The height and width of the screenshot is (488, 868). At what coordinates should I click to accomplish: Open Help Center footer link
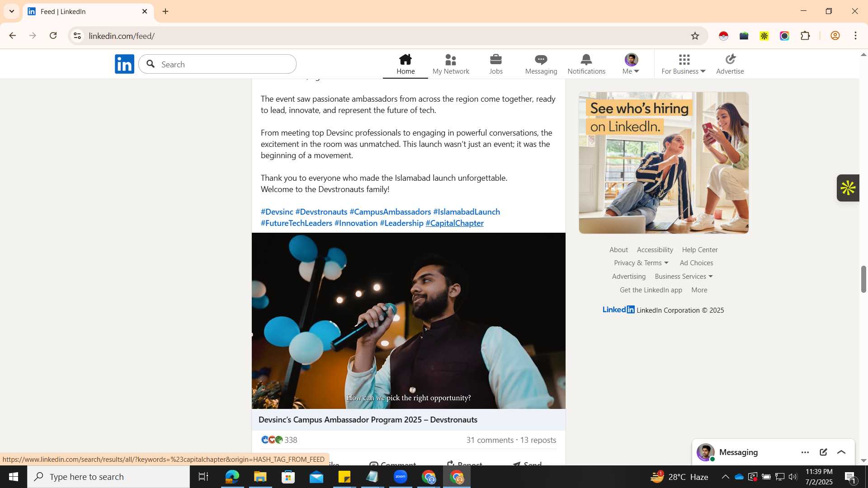coord(699,250)
